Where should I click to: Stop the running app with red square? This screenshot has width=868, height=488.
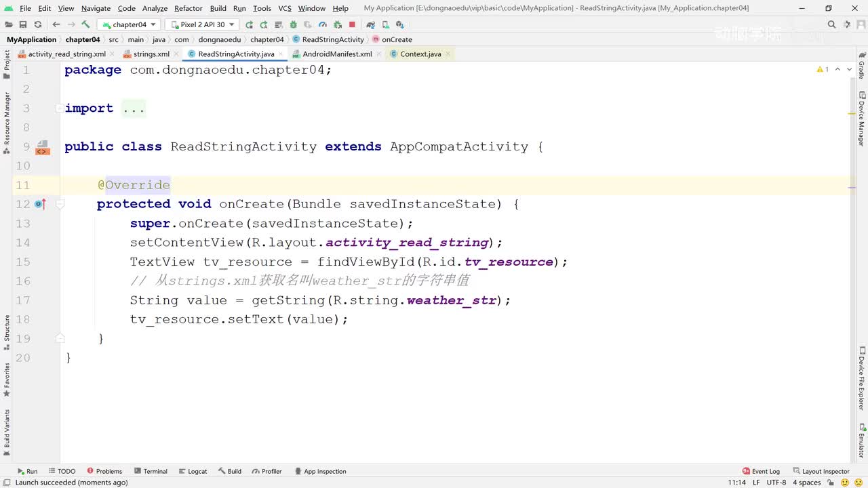pyautogui.click(x=352, y=24)
